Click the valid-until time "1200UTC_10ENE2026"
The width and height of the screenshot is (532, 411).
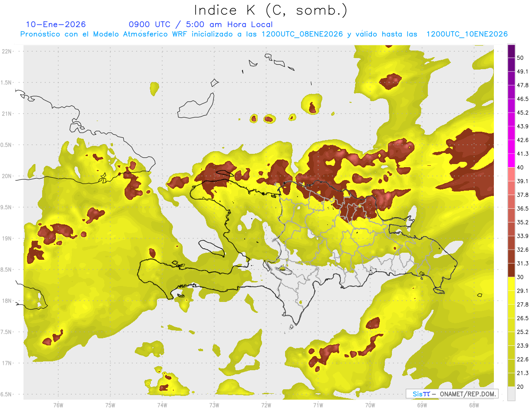point(467,34)
